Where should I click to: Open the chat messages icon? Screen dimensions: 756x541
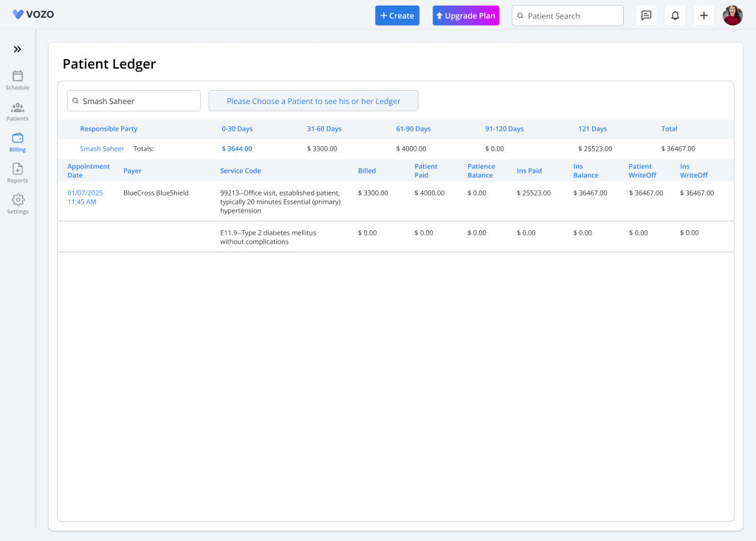[x=646, y=15]
